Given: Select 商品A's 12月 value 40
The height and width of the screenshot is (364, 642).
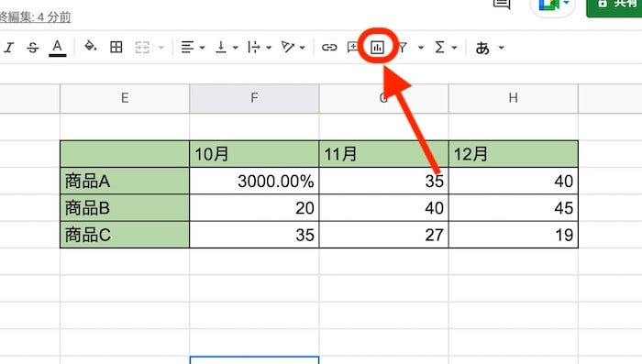Looking at the screenshot, I should point(514,181).
